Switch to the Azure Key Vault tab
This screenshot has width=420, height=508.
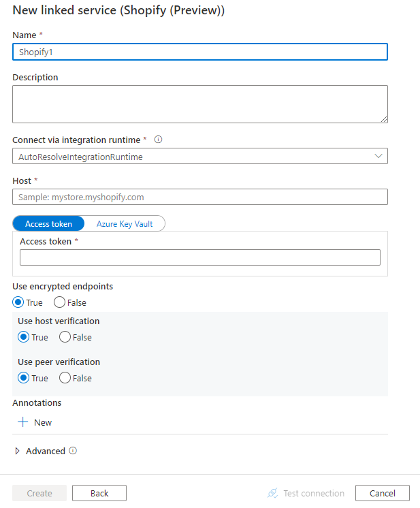125,224
